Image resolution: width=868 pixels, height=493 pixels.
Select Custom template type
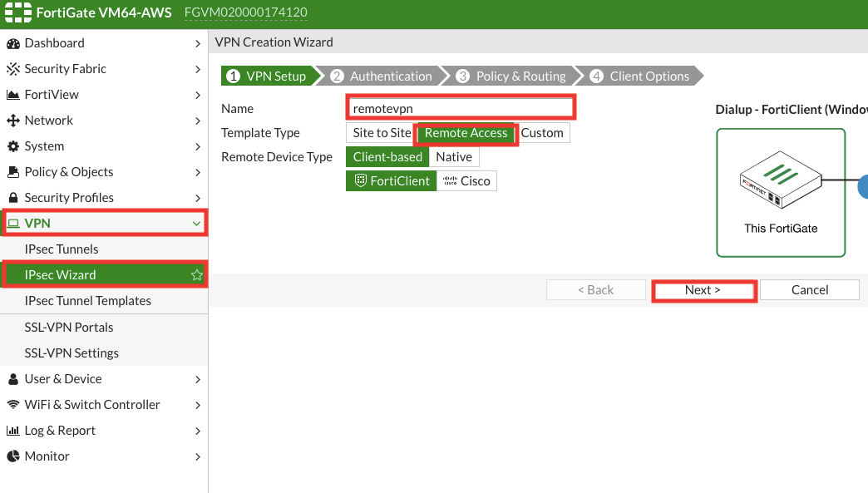[x=542, y=133]
